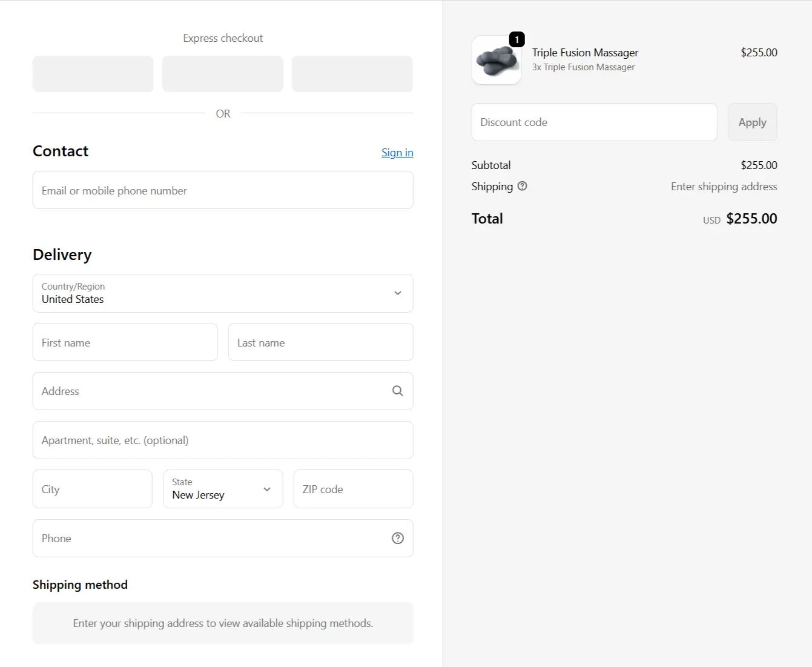Viewport: 812px width, 667px height.
Task: Select the First name input
Action: pos(125,342)
